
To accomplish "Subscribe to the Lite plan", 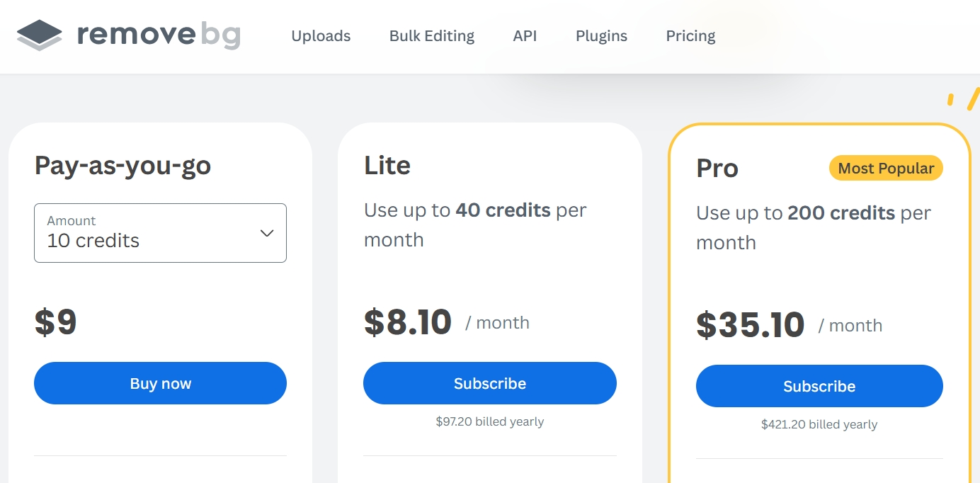I will tap(489, 383).
